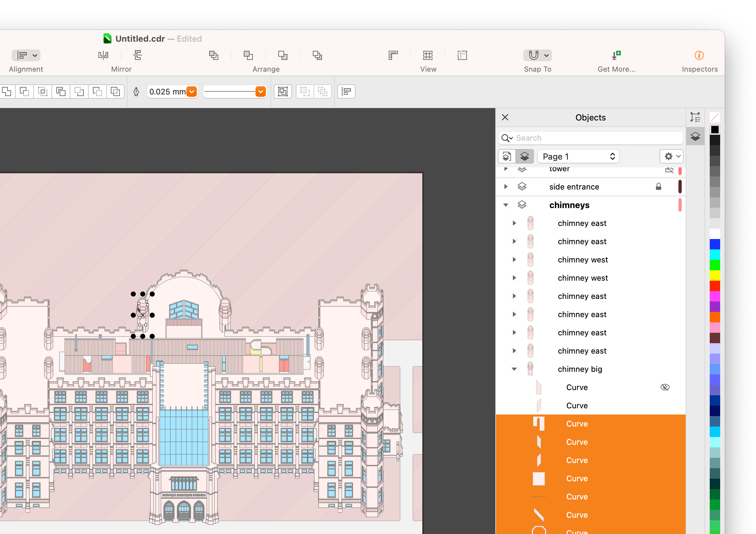Switch to Page 1 in the page selector
This screenshot has width=756, height=534.
pyautogui.click(x=578, y=156)
